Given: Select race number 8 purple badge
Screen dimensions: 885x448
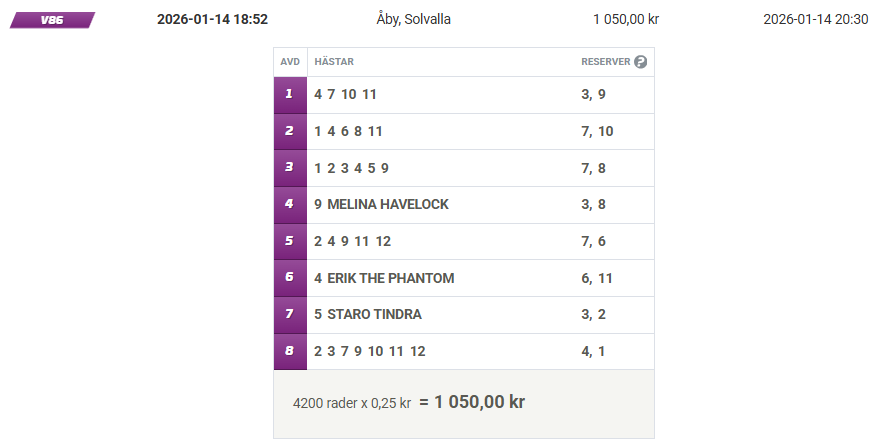Looking at the screenshot, I should (x=290, y=351).
